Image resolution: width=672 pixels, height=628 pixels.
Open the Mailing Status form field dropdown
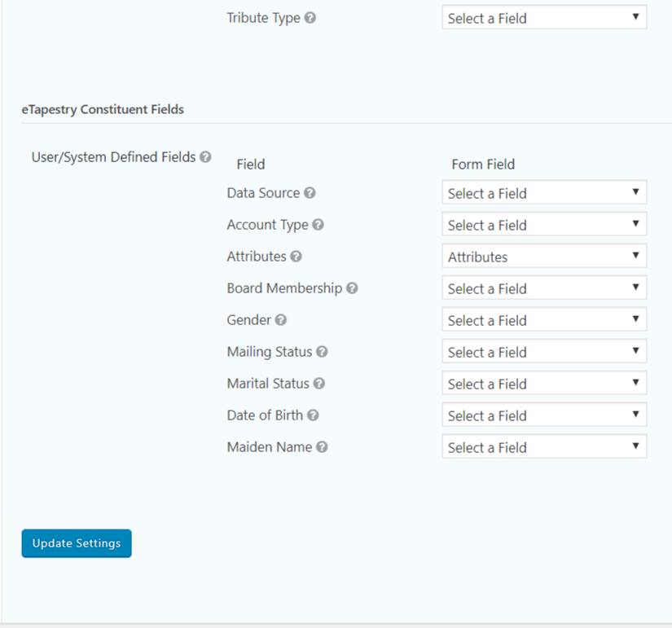point(544,351)
